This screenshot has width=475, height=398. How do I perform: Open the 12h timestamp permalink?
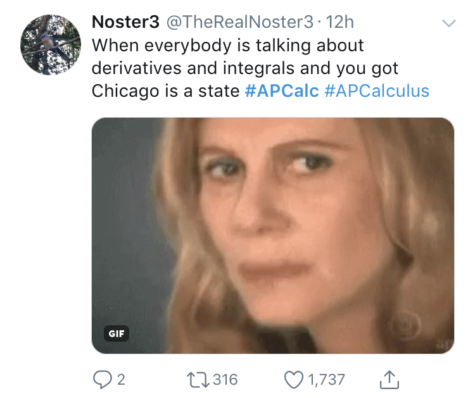point(340,22)
